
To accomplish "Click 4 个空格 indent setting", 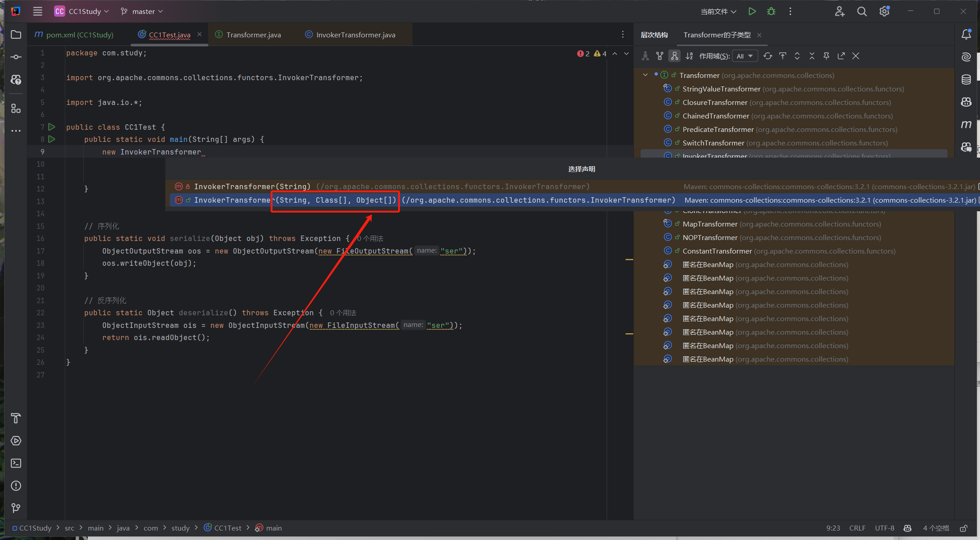I will [x=936, y=528].
